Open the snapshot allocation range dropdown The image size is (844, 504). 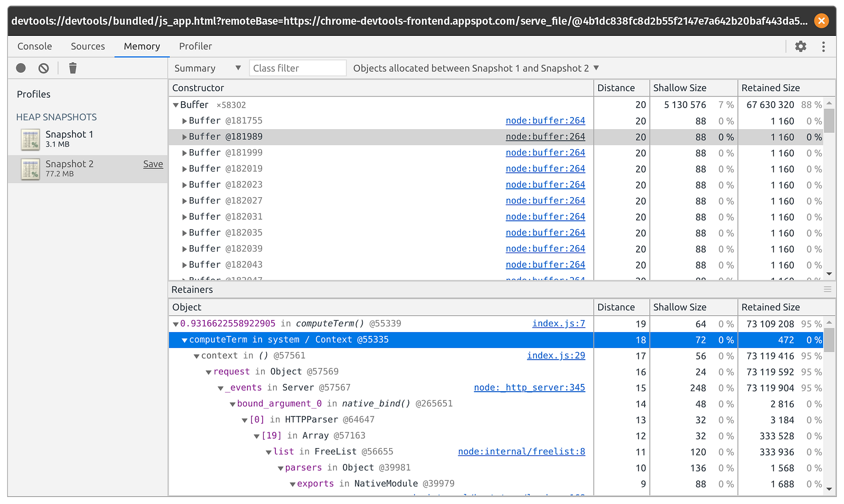(476, 68)
